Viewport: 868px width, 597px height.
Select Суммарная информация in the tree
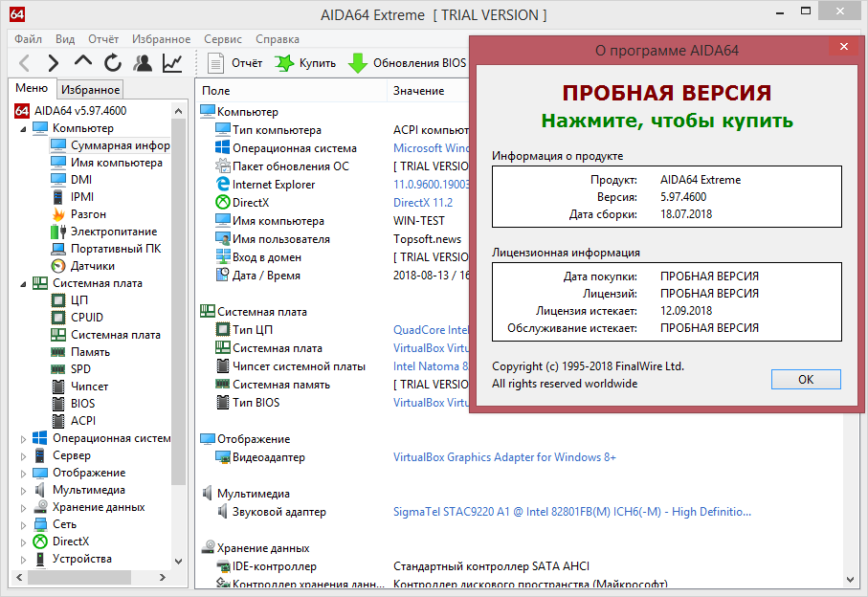pos(121,145)
